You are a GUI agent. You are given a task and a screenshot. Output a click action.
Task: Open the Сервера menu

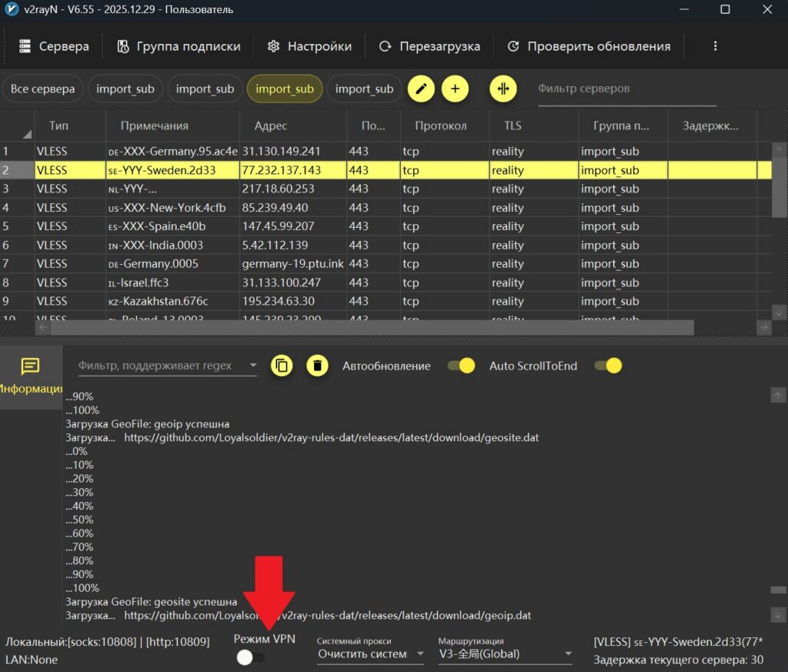click(54, 46)
